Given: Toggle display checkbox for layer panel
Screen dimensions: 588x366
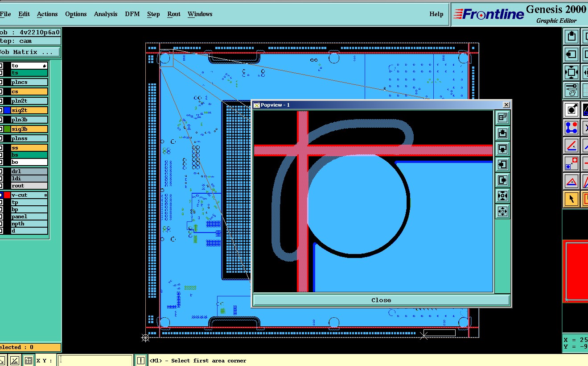Looking at the screenshot, I should pyautogui.click(x=1, y=216).
